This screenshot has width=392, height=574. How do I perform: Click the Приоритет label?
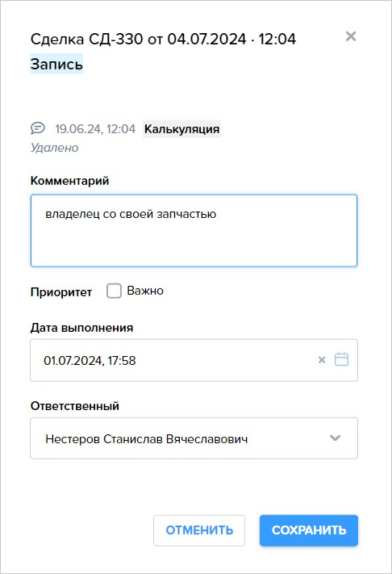pos(61,292)
